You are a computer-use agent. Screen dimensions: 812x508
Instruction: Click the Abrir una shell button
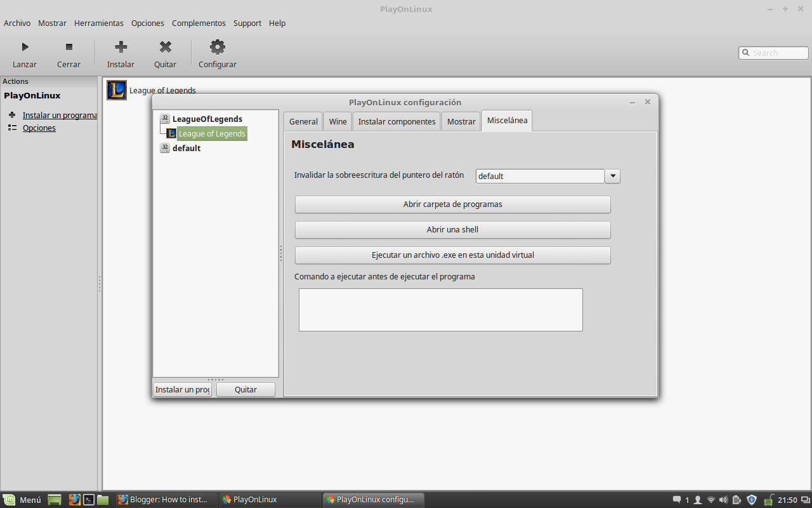tap(453, 230)
